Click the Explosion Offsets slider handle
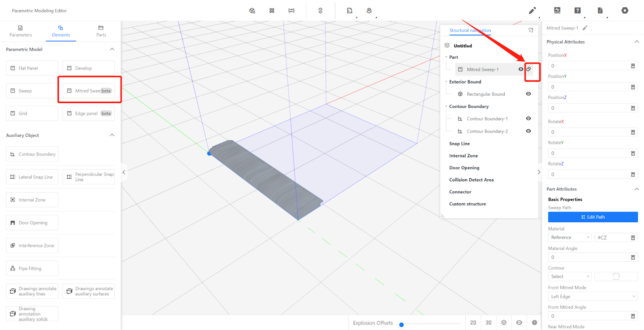 pos(401,325)
